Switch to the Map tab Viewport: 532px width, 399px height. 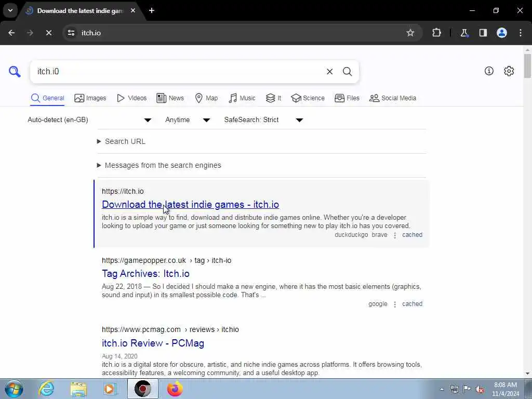(206, 98)
